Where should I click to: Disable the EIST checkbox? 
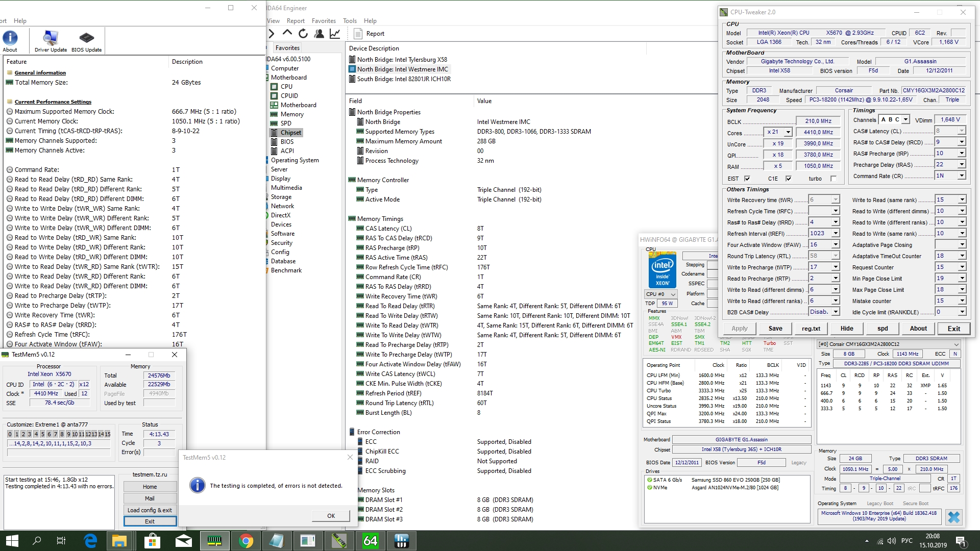click(x=747, y=179)
